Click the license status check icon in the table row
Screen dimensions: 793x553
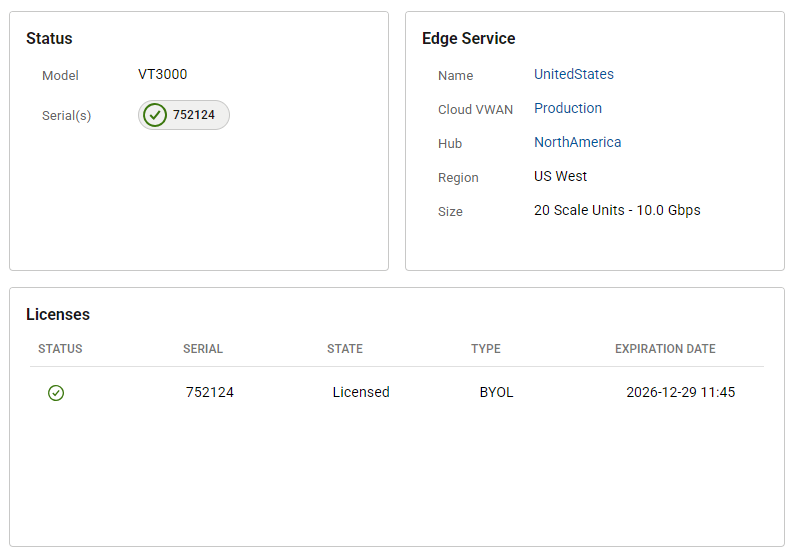tap(56, 393)
